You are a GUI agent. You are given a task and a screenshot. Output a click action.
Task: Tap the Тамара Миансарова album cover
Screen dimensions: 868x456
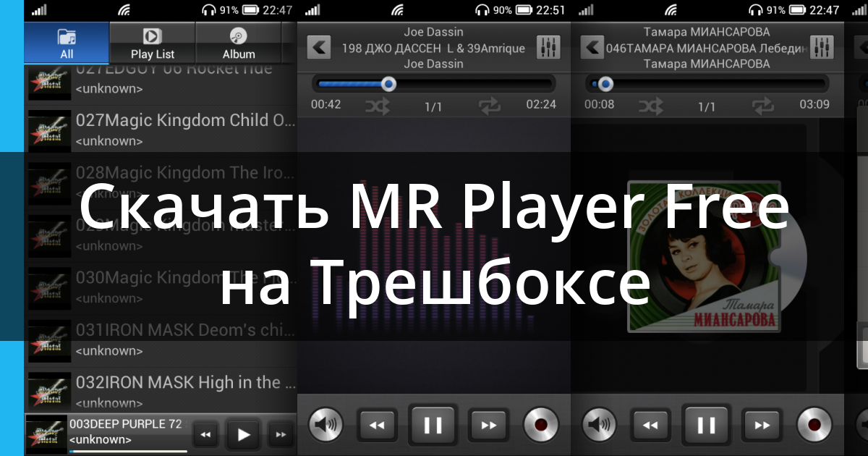[704, 256]
